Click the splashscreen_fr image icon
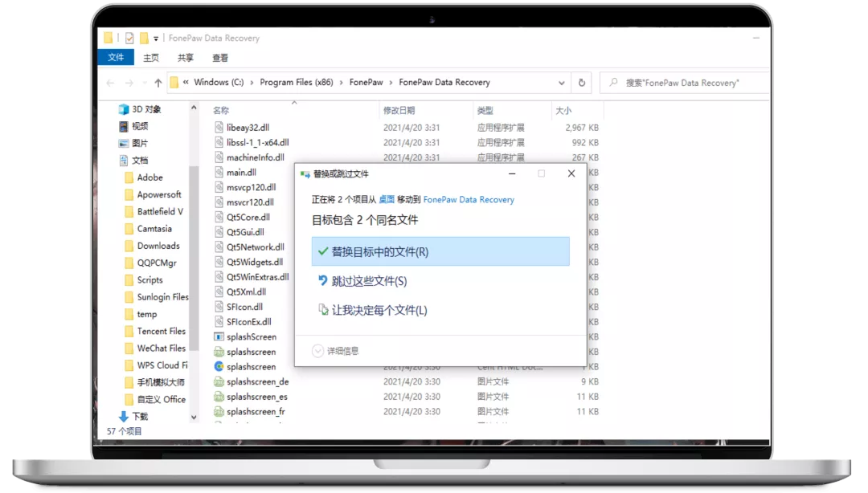The height and width of the screenshot is (493, 868). (x=219, y=411)
